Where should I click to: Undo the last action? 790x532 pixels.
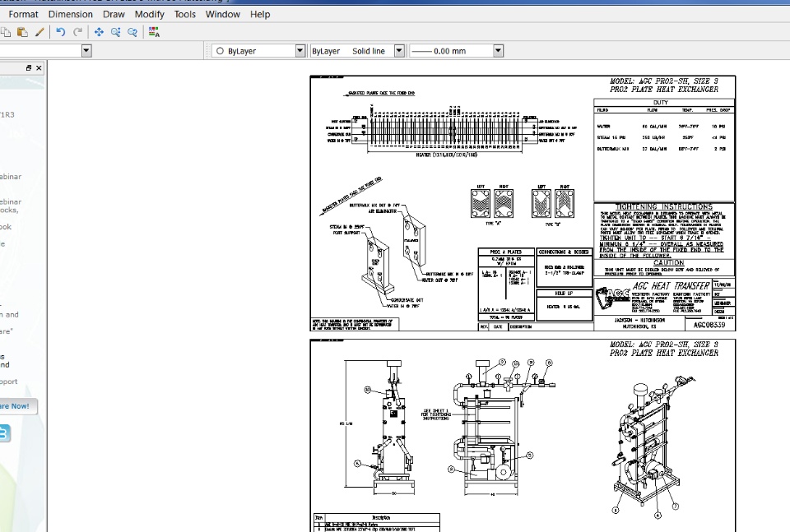(x=60, y=32)
